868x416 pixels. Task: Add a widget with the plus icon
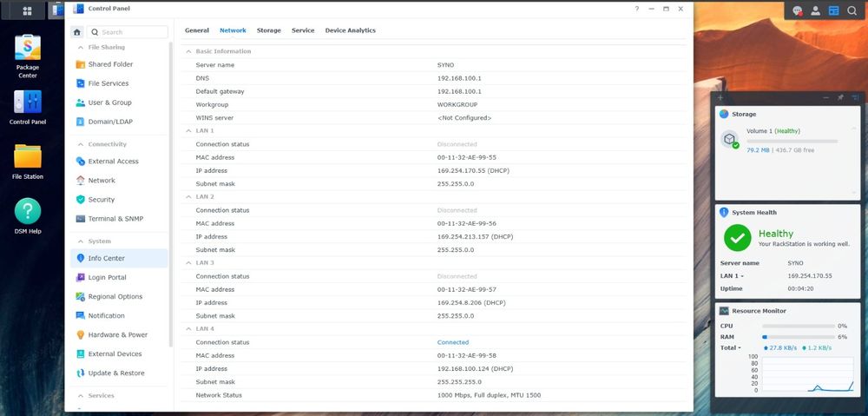point(720,97)
